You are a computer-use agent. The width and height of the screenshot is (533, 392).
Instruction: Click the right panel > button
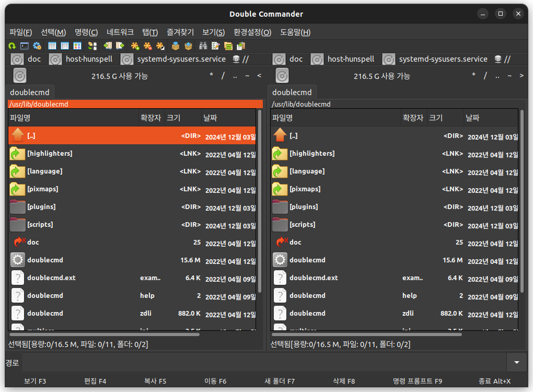[x=522, y=75]
